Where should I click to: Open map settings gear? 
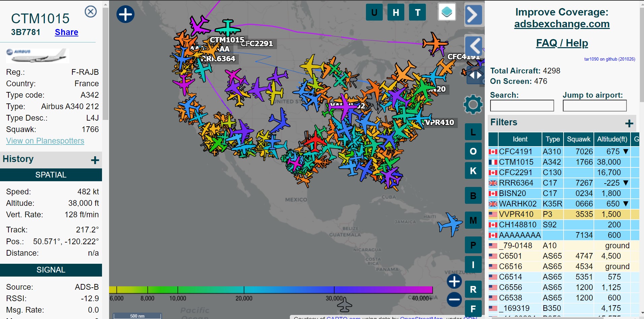(x=473, y=104)
